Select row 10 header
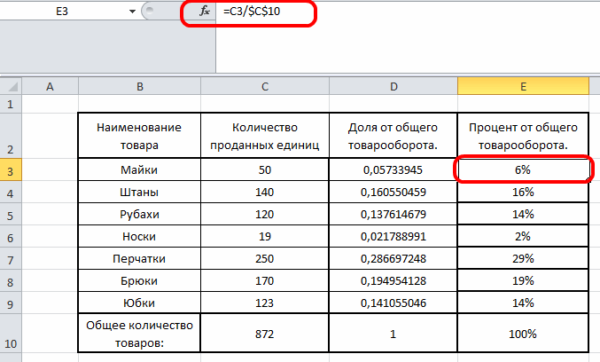This screenshot has width=600, height=362. coord(11,333)
